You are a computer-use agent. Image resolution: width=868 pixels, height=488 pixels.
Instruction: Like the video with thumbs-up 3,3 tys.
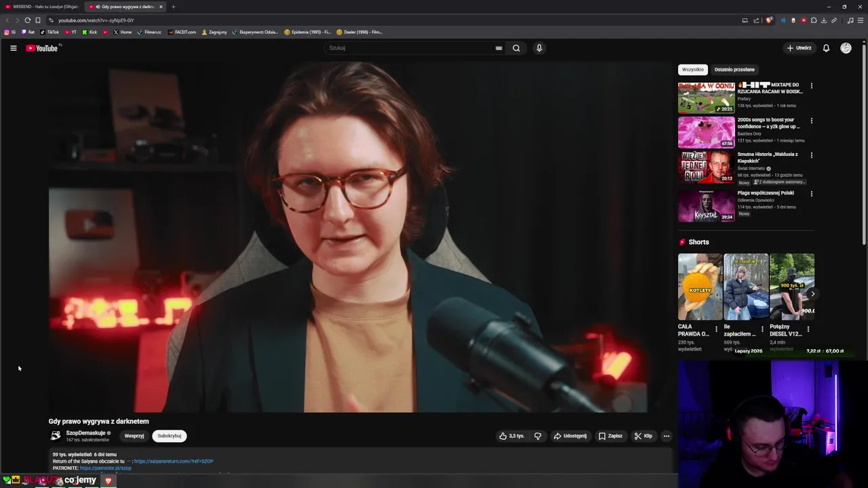[x=512, y=436]
